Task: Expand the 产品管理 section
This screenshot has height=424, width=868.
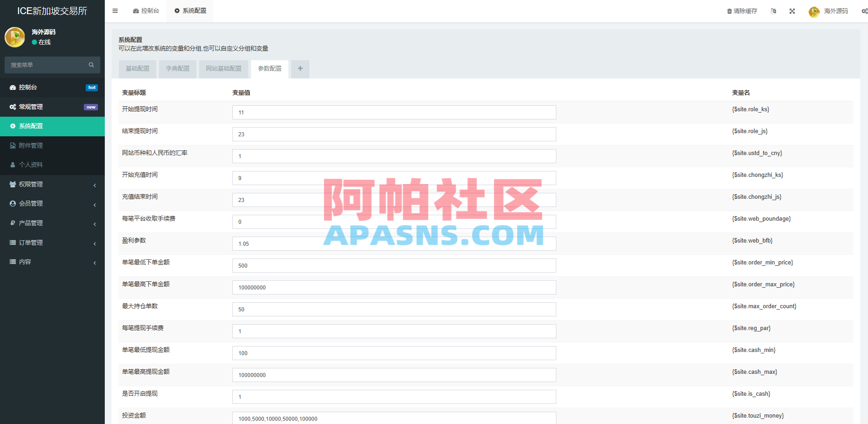Action: click(x=32, y=223)
